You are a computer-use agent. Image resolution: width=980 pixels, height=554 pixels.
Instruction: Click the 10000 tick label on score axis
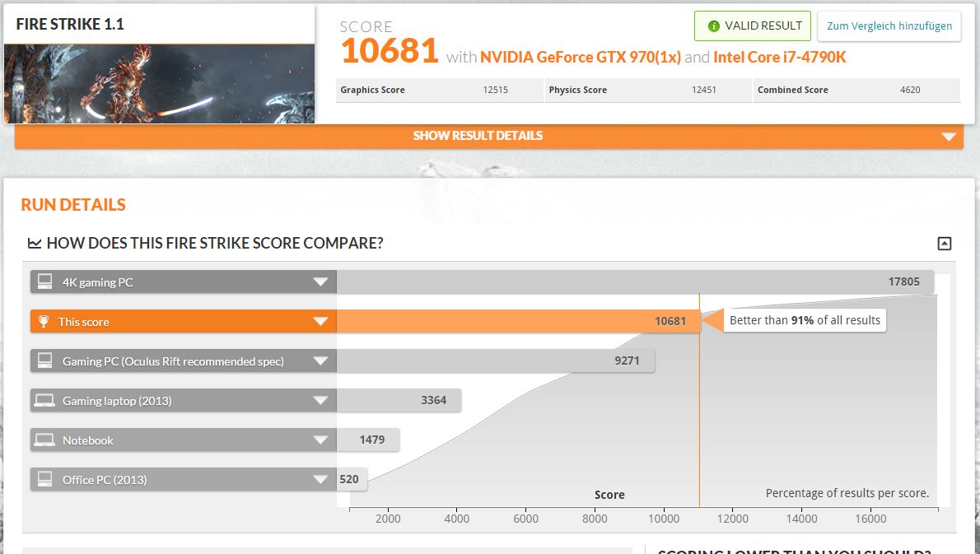664,519
